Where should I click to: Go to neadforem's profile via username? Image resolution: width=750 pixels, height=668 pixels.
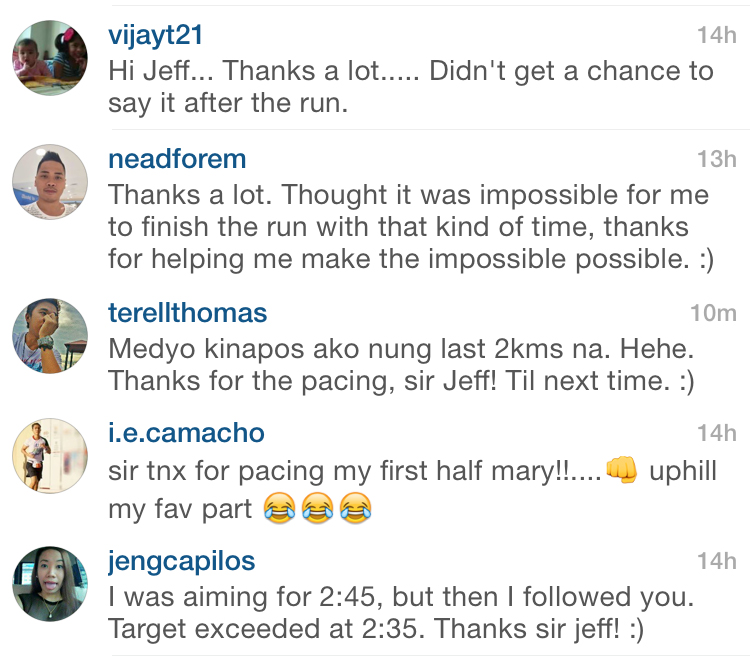click(176, 159)
